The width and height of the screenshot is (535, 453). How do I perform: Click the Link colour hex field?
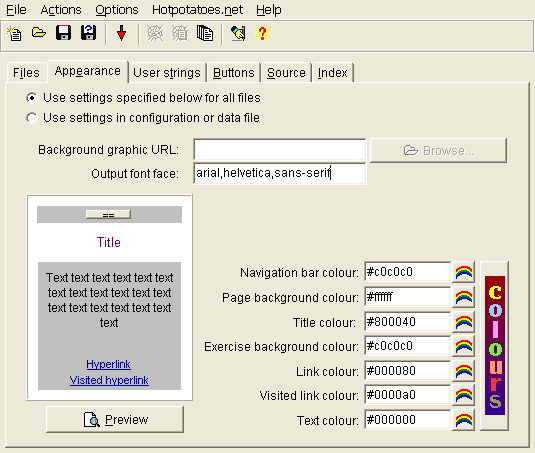[407, 371]
